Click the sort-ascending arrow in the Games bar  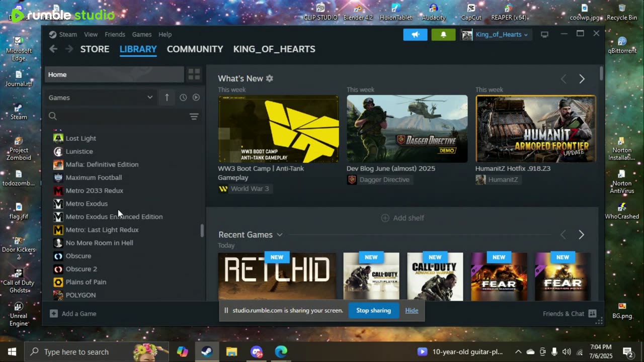(167, 98)
